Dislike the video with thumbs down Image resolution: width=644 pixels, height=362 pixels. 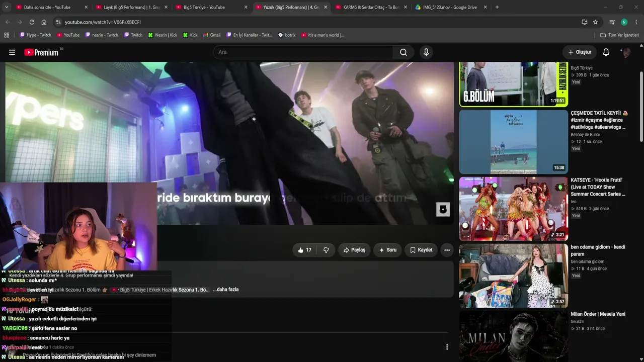[326, 250]
